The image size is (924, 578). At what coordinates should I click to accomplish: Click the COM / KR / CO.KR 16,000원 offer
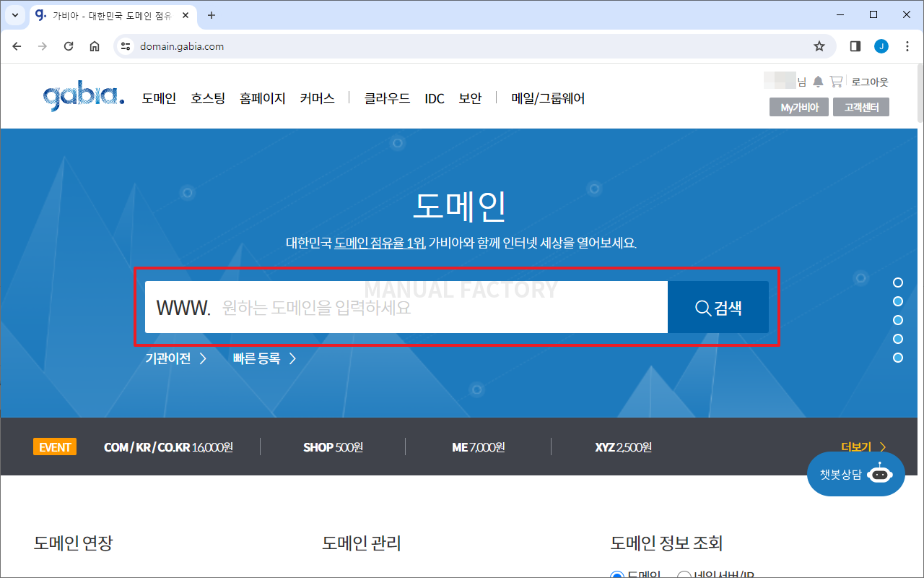168,447
